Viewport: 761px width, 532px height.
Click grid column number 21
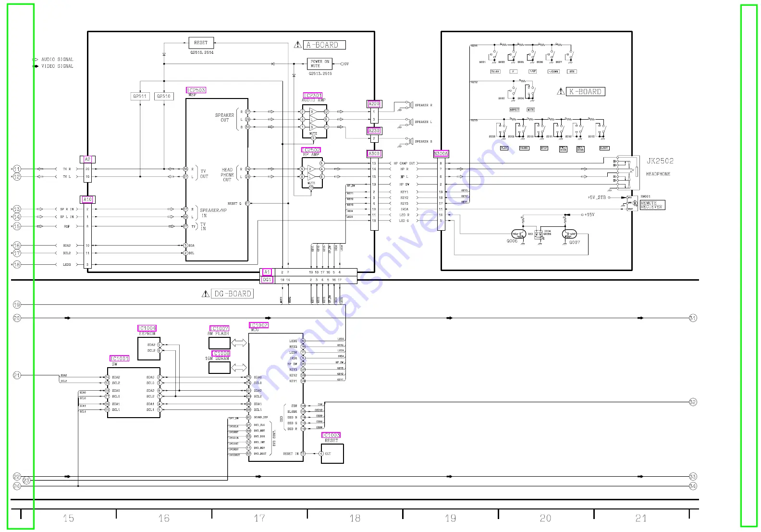[x=641, y=518]
